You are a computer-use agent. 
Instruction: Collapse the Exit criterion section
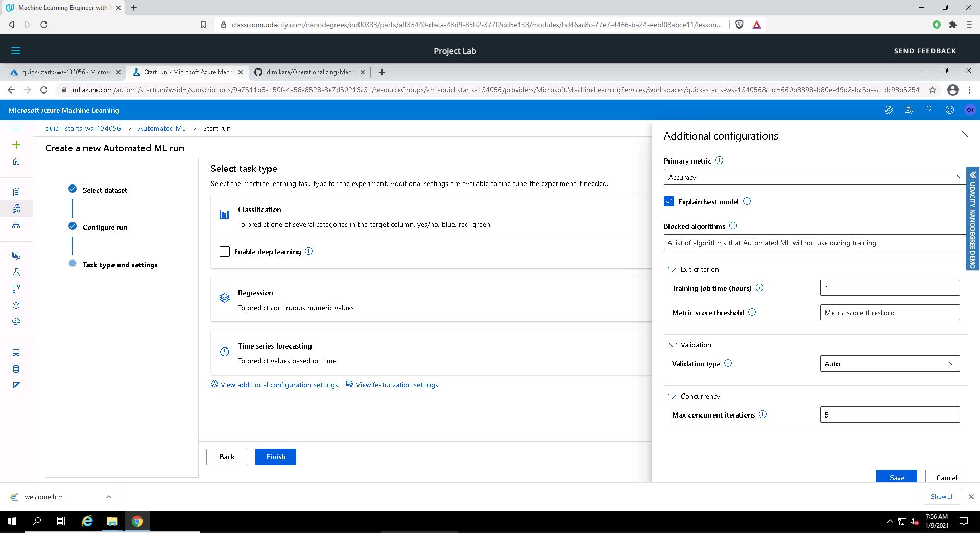click(x=673, y=269)
